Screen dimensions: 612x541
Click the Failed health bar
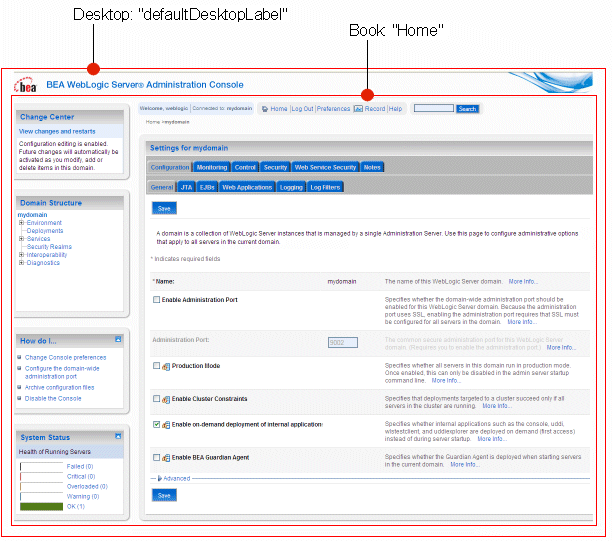(41, 466)
